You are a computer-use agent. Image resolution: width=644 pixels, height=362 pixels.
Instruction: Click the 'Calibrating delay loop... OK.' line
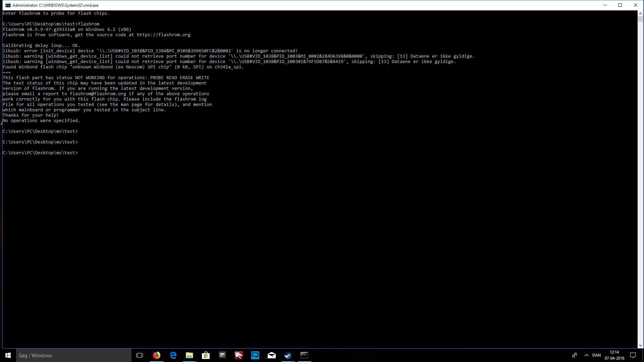click(42, 46)
